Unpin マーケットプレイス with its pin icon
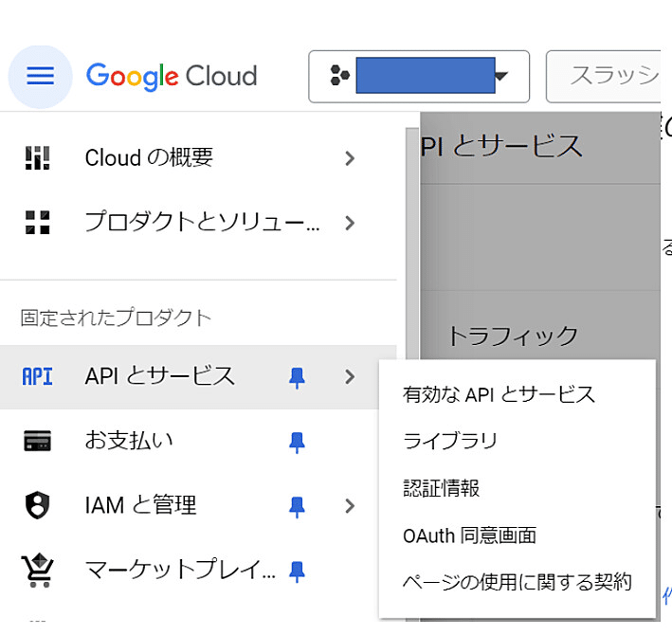672x635 pixels. click(297, 571)
